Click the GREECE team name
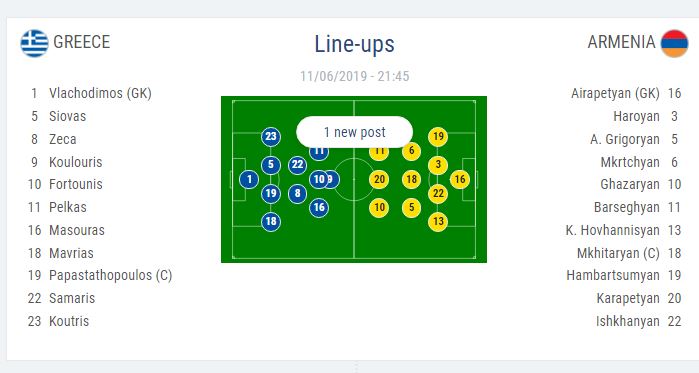 82,42
